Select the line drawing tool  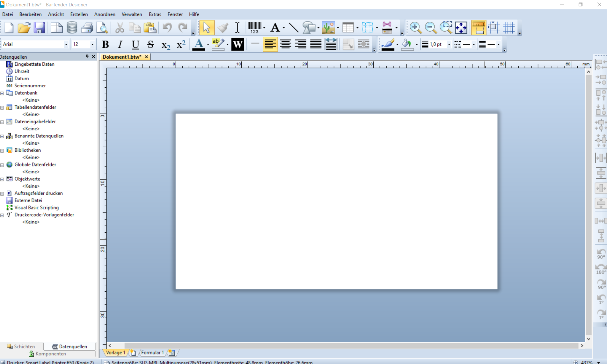click(293, 28)
